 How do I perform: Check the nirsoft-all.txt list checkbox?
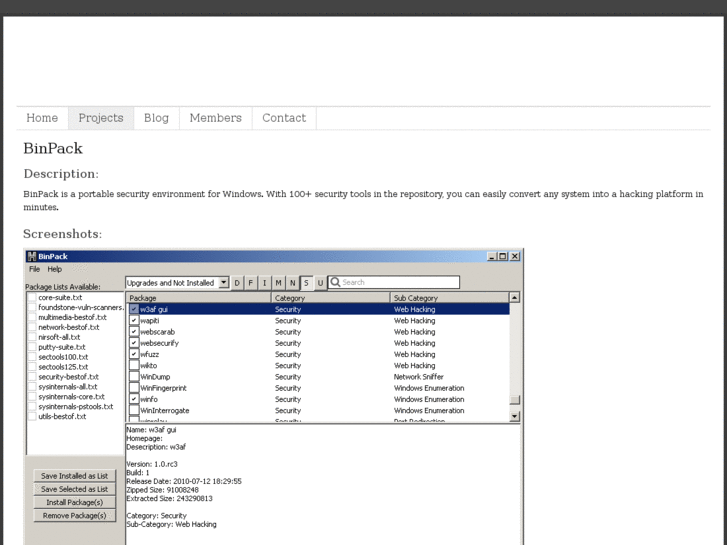(32, 337)
